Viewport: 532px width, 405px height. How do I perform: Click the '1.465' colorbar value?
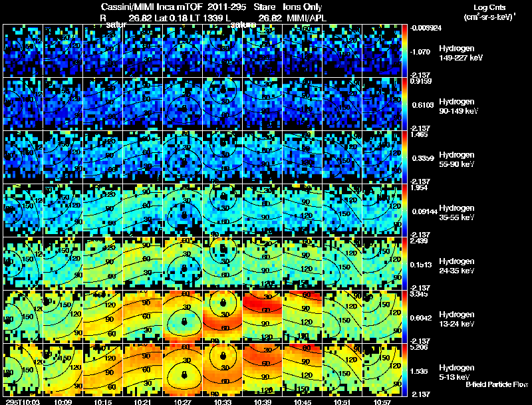pos(419,134)
